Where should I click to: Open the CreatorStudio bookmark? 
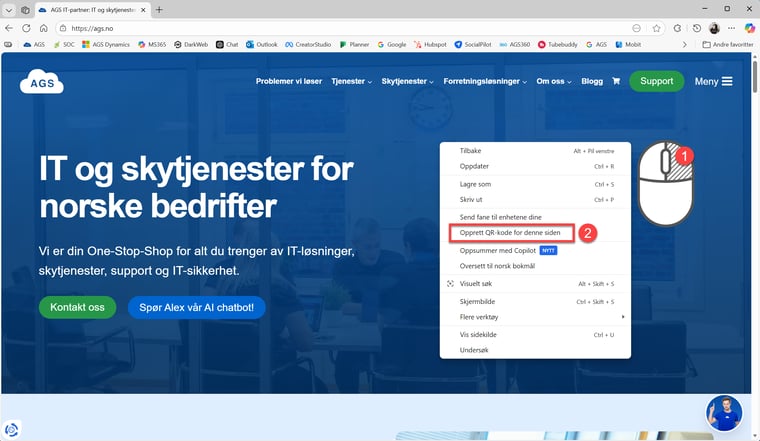point(308,44)
